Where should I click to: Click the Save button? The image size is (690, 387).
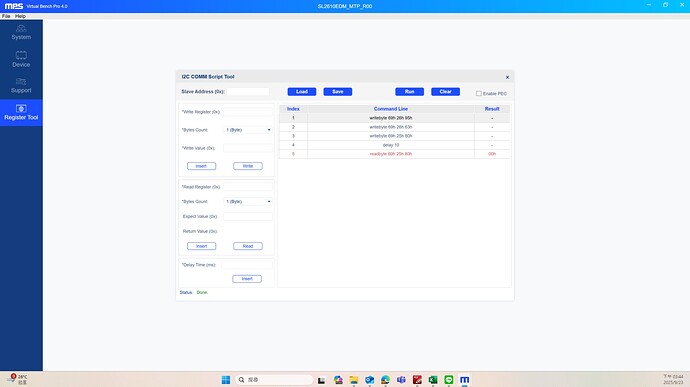(x=338, y=92)
